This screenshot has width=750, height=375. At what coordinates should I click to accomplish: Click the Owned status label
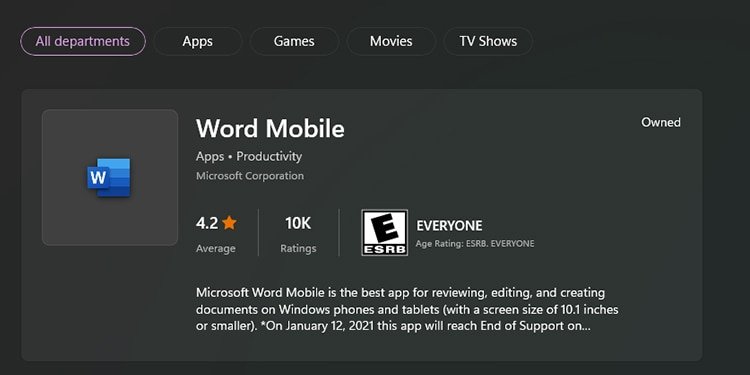click(661, 122)
